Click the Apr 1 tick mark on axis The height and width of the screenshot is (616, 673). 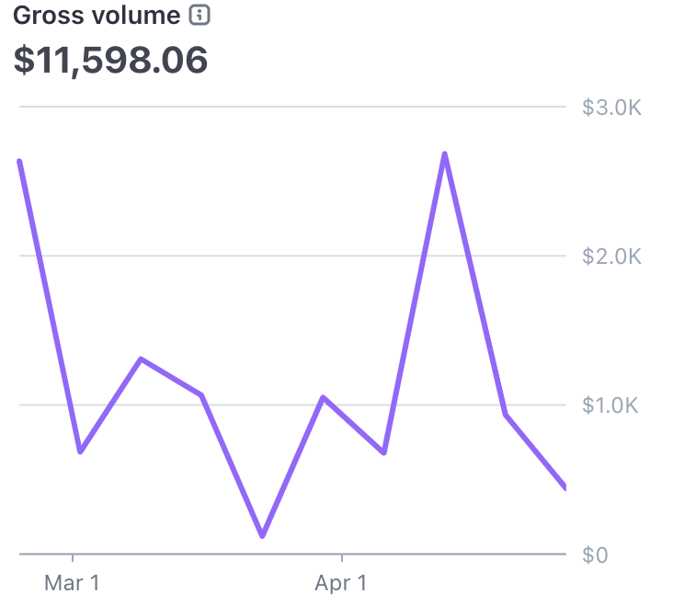coord(341,558)
